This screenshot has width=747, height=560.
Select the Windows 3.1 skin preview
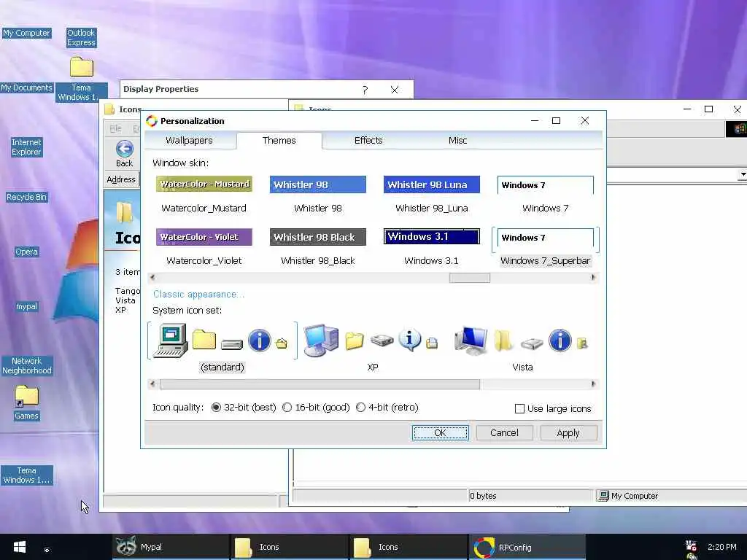pyautogui.click(x=432, y=236)
